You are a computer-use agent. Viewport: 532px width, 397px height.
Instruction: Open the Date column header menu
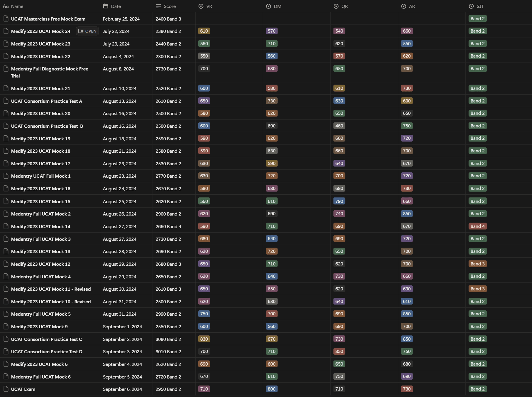tap(126, 6)
